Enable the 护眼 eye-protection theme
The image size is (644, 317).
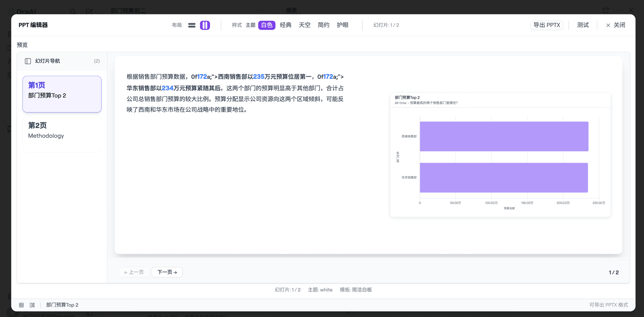point(342,25)
